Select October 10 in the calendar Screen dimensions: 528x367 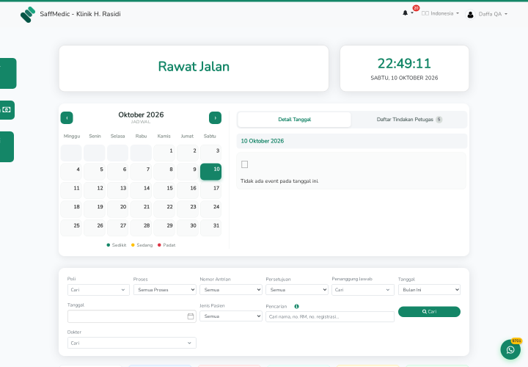tap(211, 171)
